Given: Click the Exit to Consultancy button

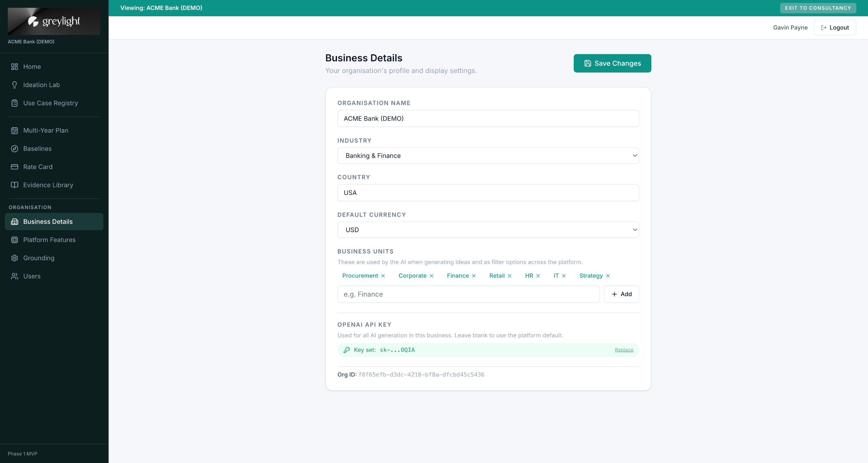Looking at the screenshot, I should tap(818, 8).
